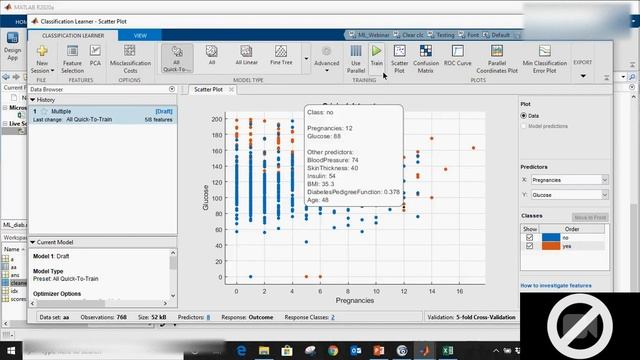Viewport: 640px width, 360px height.
Task: Select All Quick-To-Train model preset
Action: [177, 59]
